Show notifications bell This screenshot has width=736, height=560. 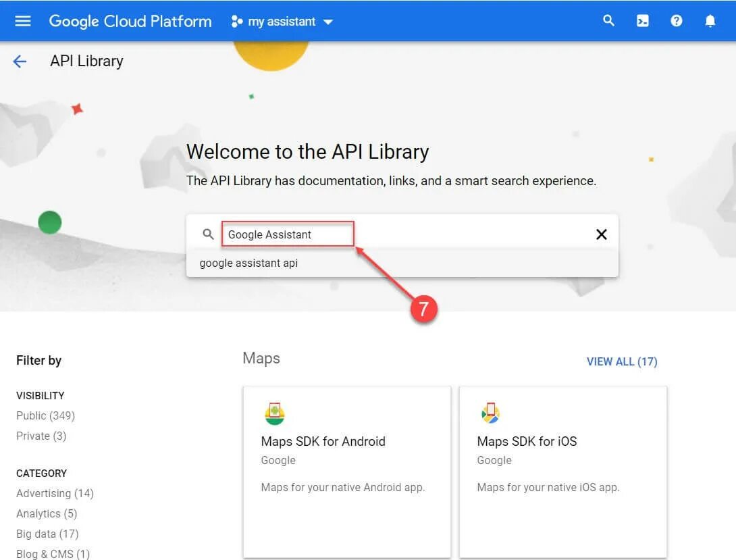(710, 21)
